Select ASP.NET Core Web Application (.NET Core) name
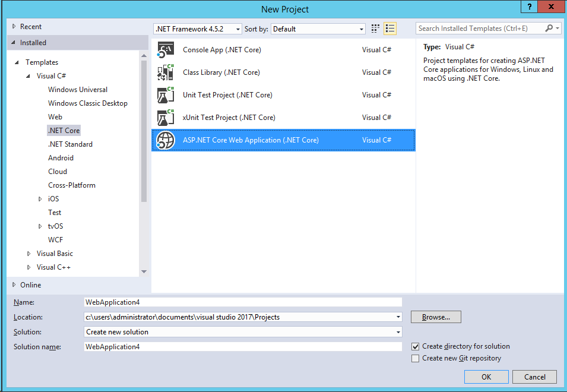567x392 pixels. click(251, 140)
